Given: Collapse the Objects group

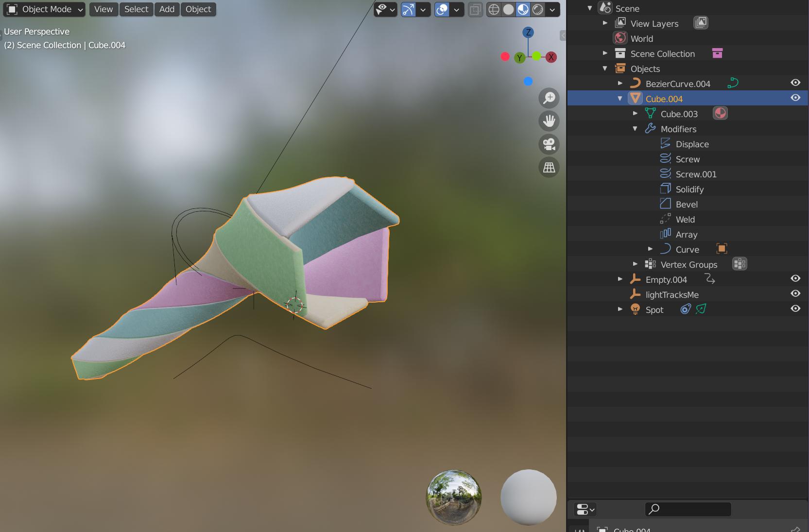Looking at the screenshot, I should point(605,68).
